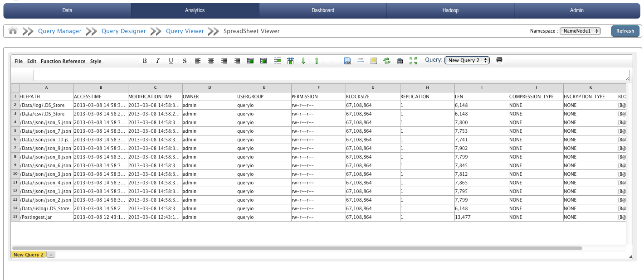Apply bold formatting to the selected cell
This screenshot has height=280, width=644.
(x=145, y=61)
